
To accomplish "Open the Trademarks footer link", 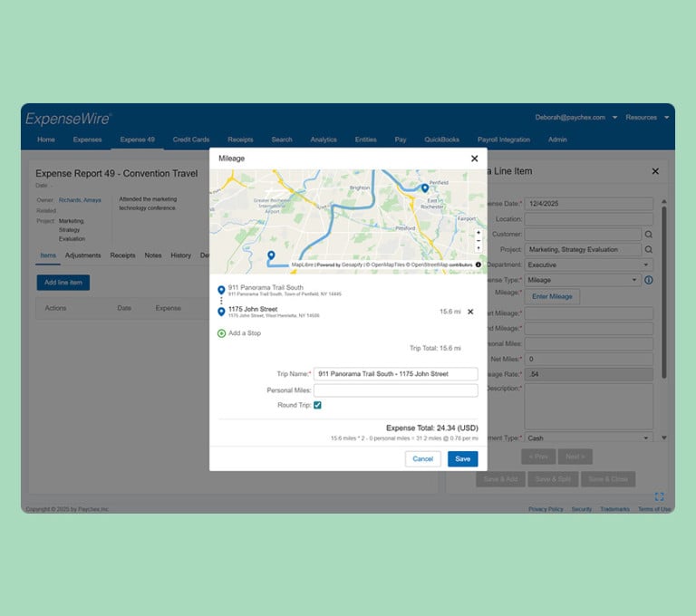I will tap(614, 509).
